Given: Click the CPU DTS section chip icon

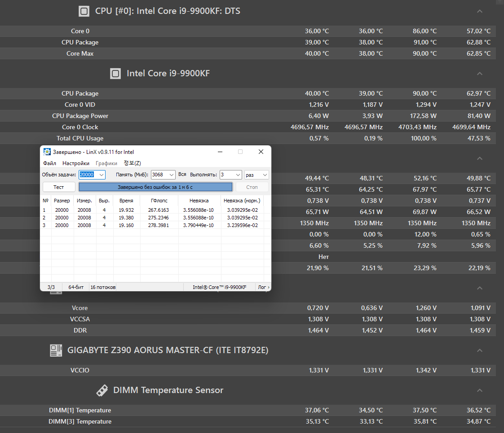Looking at the screenshot, I should point(84,11).
